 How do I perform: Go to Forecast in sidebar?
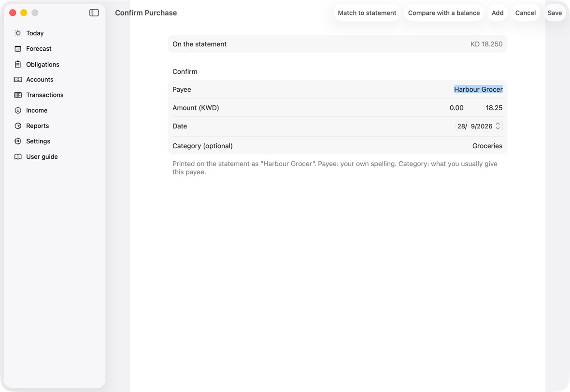(39, 49)
